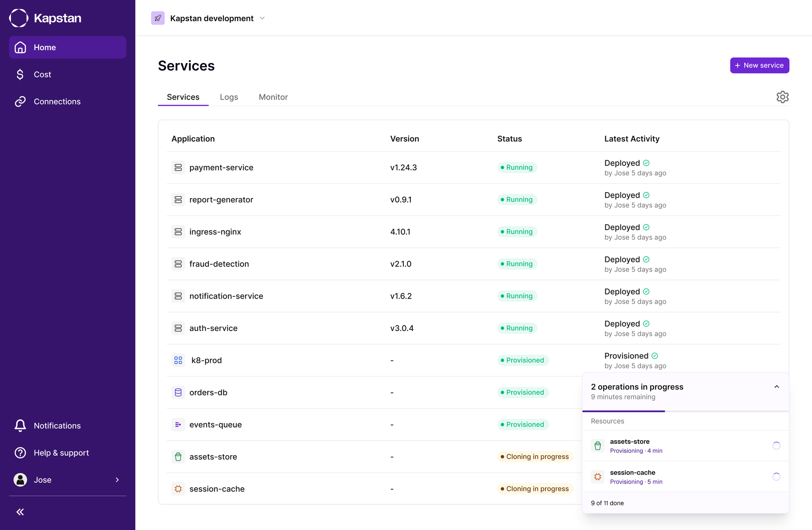Click session-cache chip icon in operations panel

(598, 477)
